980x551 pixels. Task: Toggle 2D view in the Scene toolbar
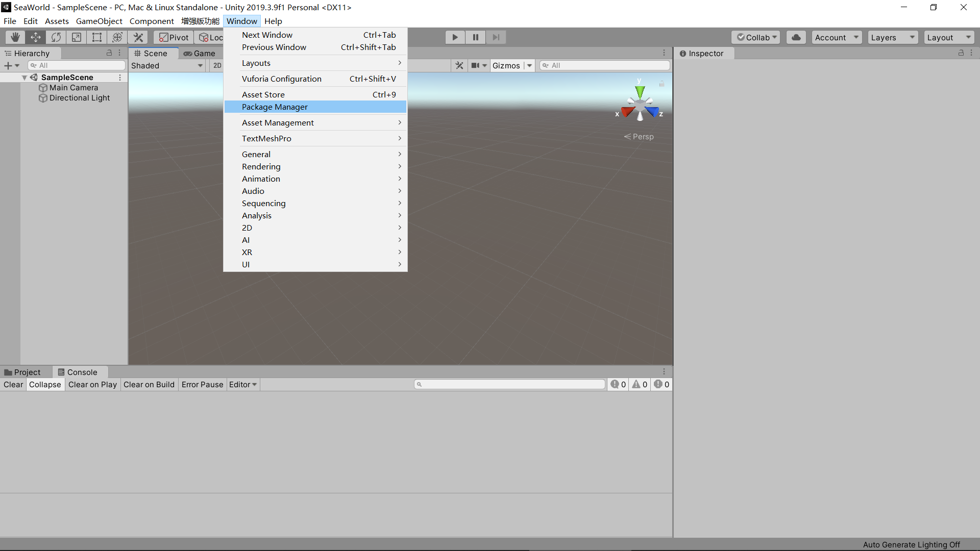click(217, 65)
